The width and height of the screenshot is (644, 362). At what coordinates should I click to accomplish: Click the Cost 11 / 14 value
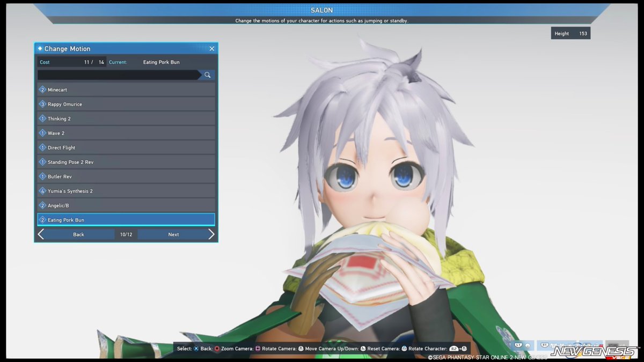pyautogui.click(x=72, y=62)
